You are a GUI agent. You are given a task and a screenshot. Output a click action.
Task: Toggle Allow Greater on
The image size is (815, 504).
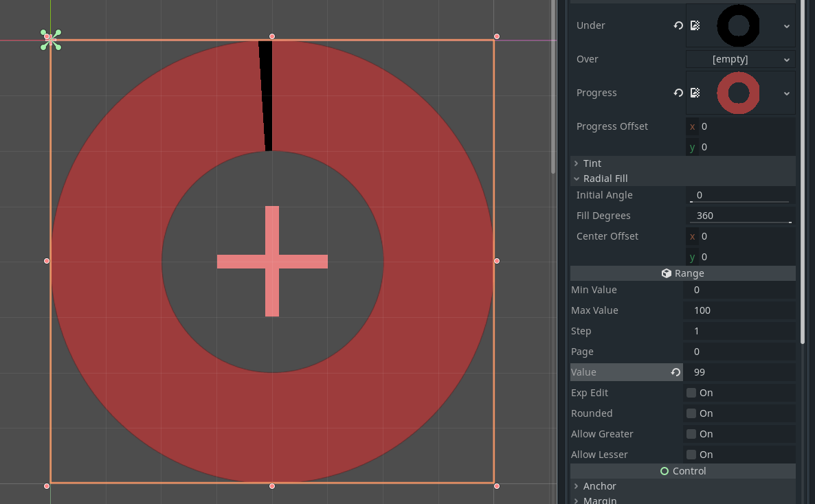[x=690, y=433]
